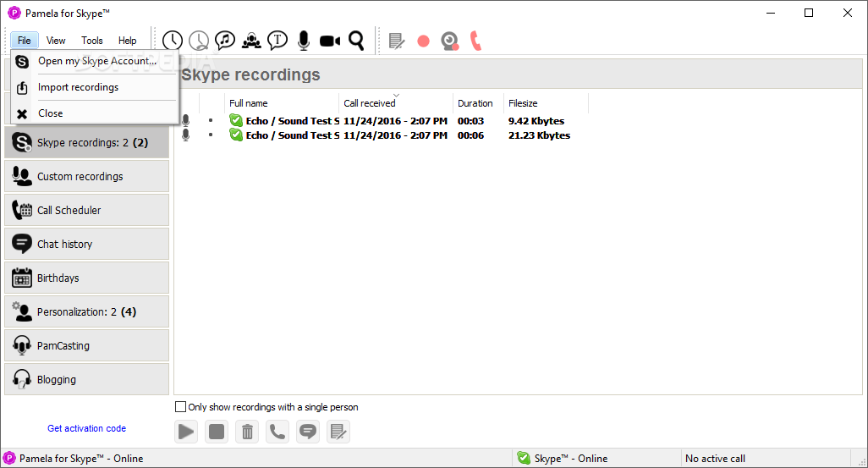Viewport: 868px width, 468px height.
Task: Open Custom recordings in the sidebar
Action: tap(87, 176)
